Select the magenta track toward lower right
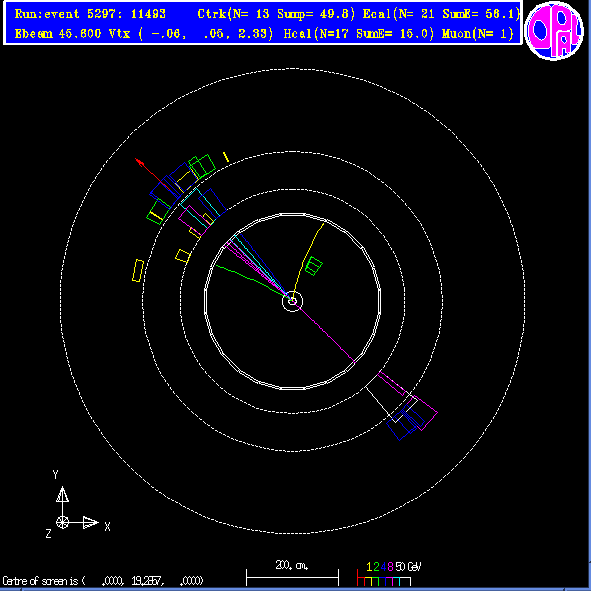This screenshot has width=591, height=591. point(323,332)
